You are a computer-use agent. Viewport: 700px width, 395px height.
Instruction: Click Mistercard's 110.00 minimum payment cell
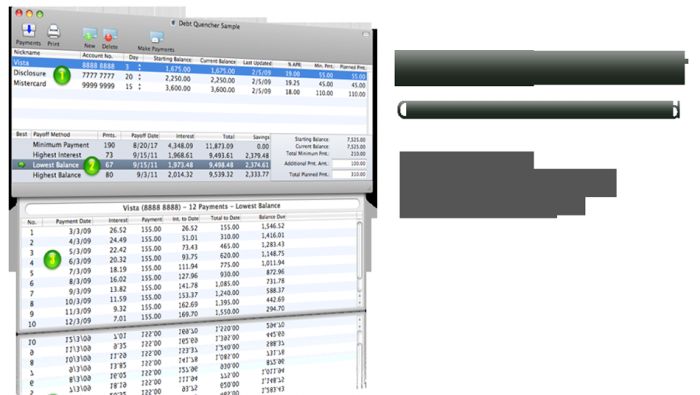click(324, 93)
